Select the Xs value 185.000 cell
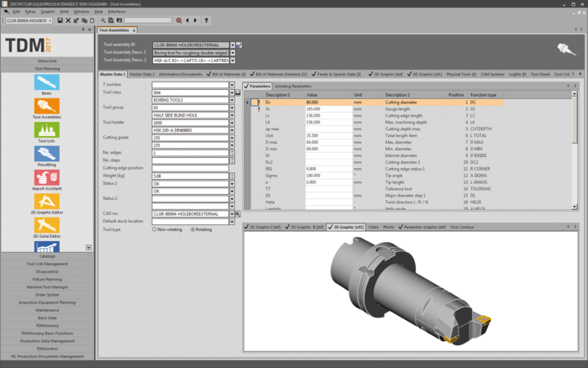Image resolution: width=588 pixels, height=368 pixels. (x=328, y=109)
